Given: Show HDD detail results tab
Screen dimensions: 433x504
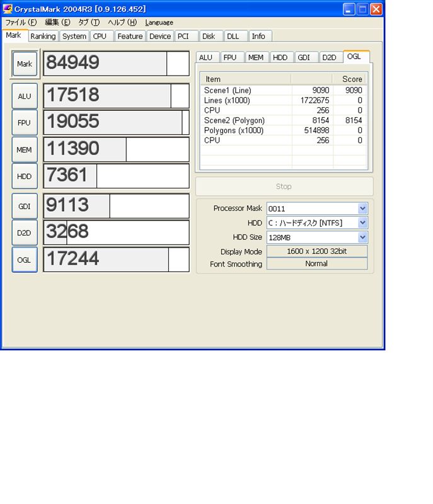Looking at the screenshot, I should coord(280,57).
